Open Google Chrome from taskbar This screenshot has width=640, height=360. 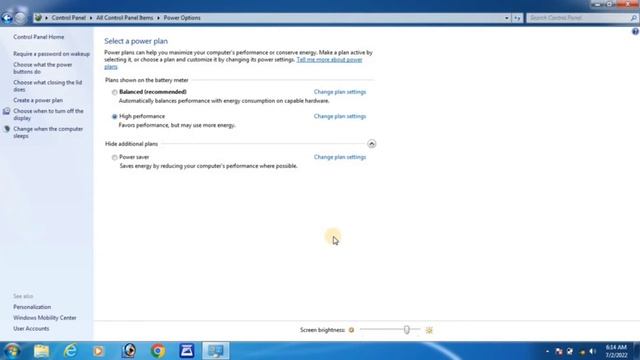(158, 351)
